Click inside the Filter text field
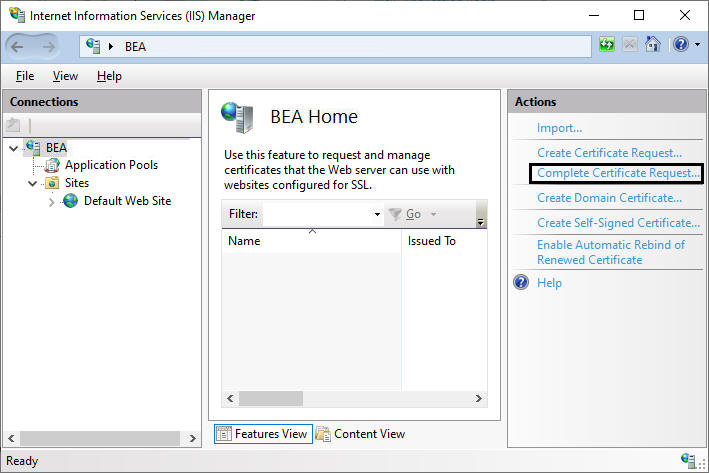 (x=317, y=214)
